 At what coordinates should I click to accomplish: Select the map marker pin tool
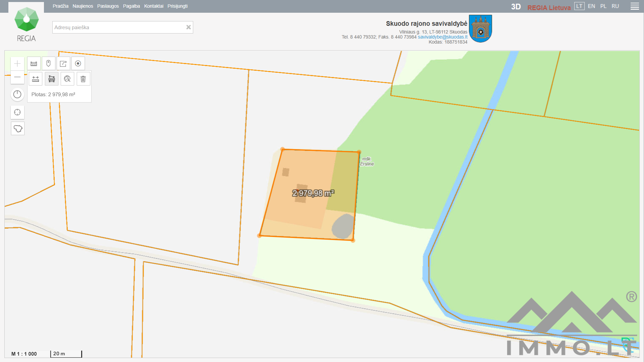tap(48, 64)
